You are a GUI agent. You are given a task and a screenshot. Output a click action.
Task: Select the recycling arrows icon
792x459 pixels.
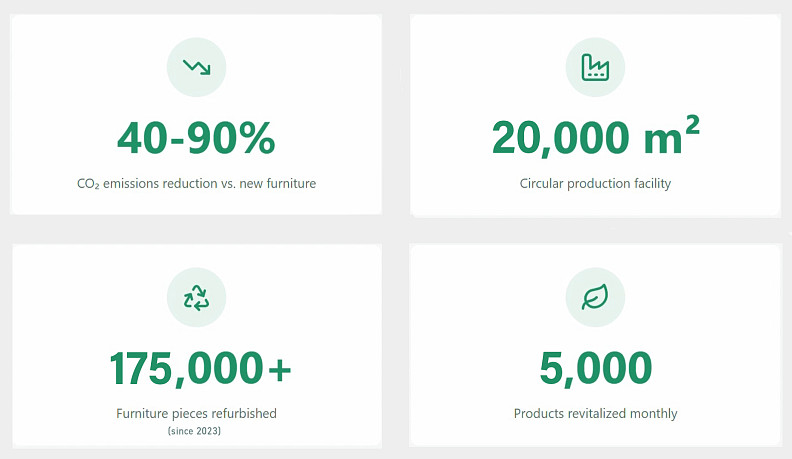coord(196,297)
